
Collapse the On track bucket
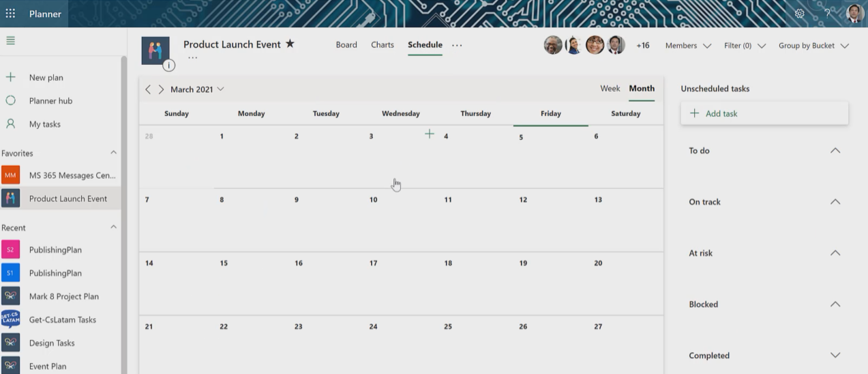(835, 202)
